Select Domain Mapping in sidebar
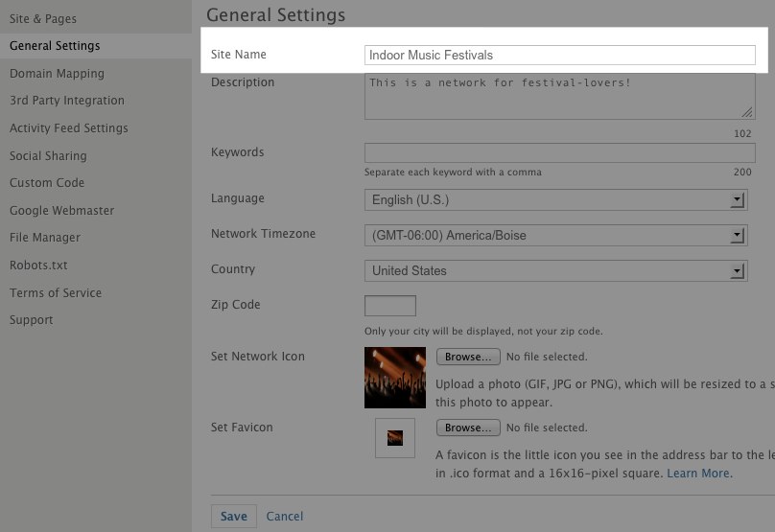Screen dimensions: 775x532 57,73
